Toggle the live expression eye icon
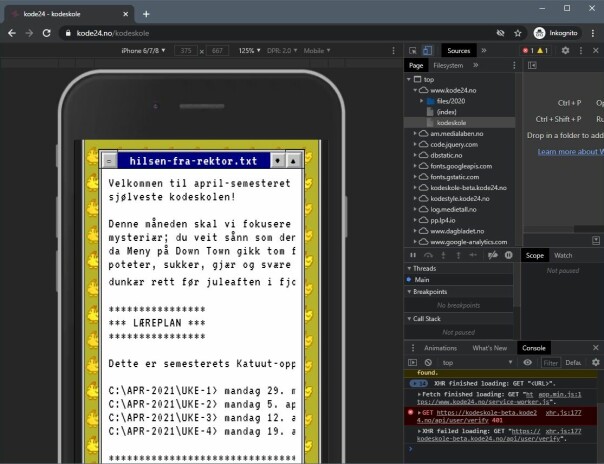 point(527,362)
